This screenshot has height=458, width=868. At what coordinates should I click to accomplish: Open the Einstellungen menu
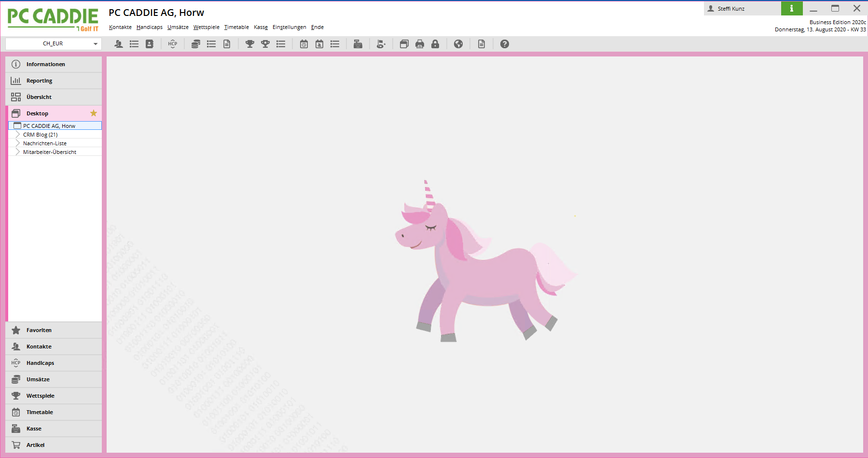[289, 27]
